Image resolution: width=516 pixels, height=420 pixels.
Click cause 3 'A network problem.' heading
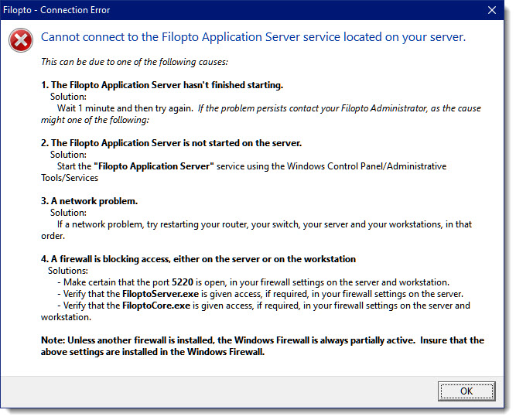[x=89, y=201]
